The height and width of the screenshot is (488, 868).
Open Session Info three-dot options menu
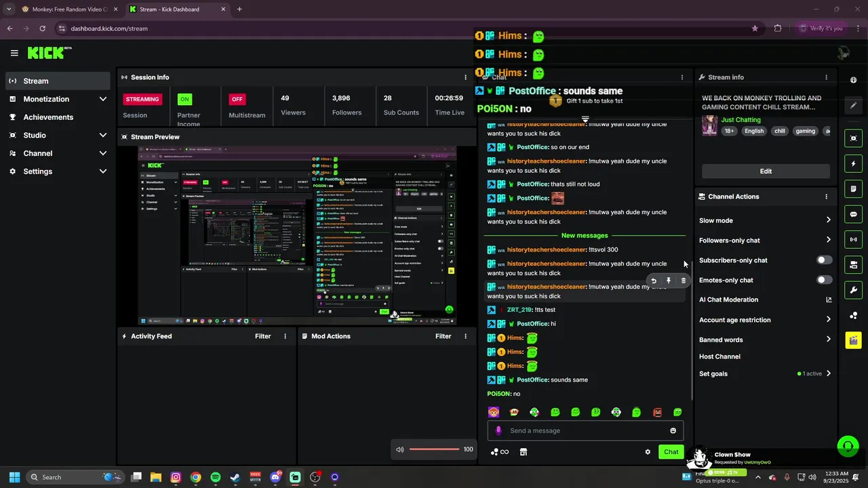(x=465, y=77)
